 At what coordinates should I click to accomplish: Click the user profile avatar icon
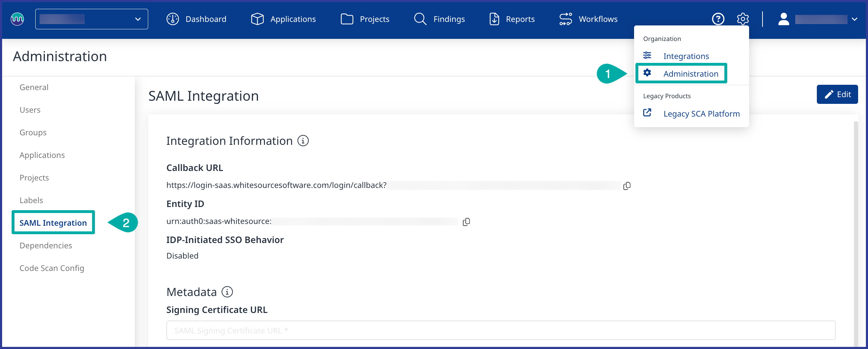tap(783, 19)
